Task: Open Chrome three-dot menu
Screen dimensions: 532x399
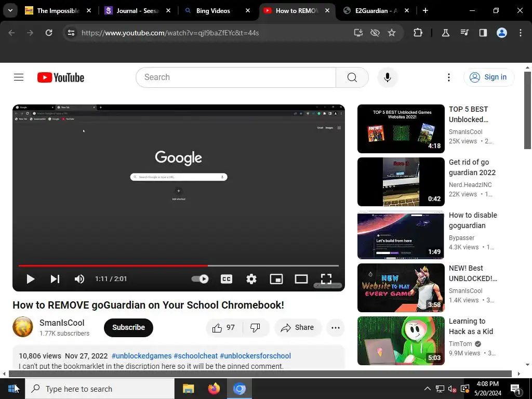Action: (521, 33)
